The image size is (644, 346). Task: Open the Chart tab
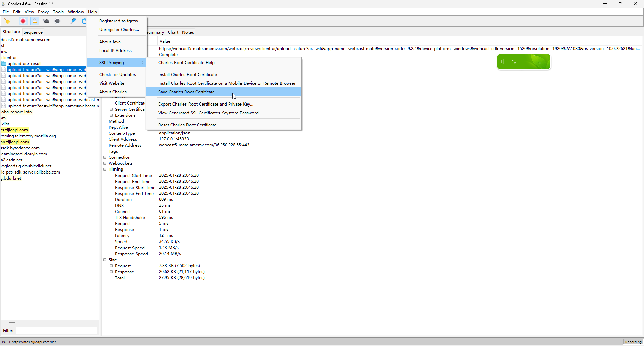pos(173,32)
